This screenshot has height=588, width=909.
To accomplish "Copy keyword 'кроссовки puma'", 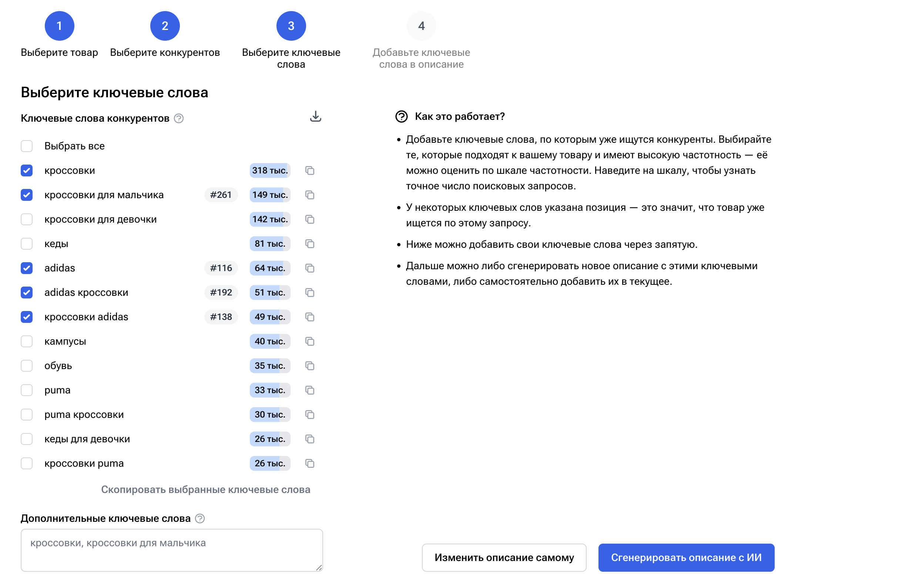I will coord(310,464).
